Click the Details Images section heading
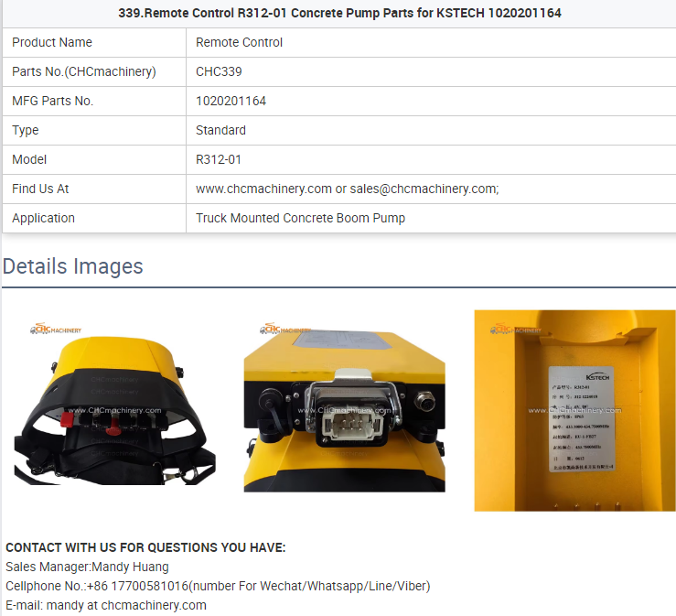The image size is (676, 616). coord(72,266)
